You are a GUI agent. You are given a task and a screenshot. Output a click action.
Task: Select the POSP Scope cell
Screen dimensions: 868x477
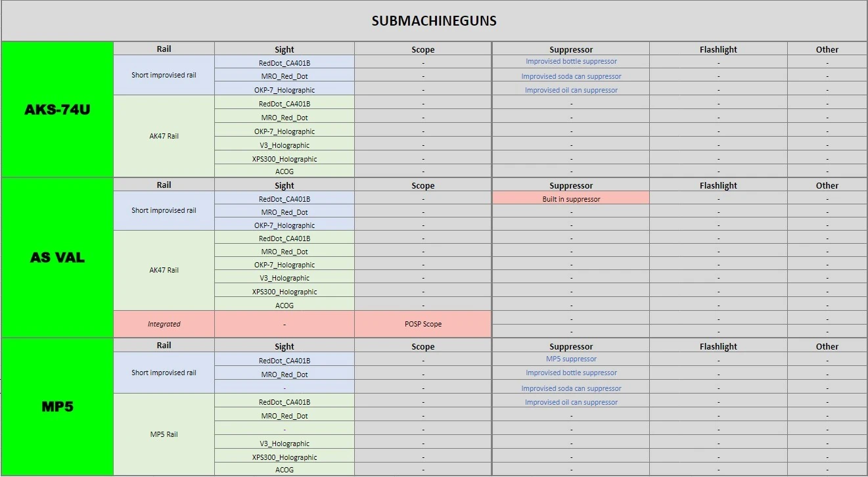(423, 324)
